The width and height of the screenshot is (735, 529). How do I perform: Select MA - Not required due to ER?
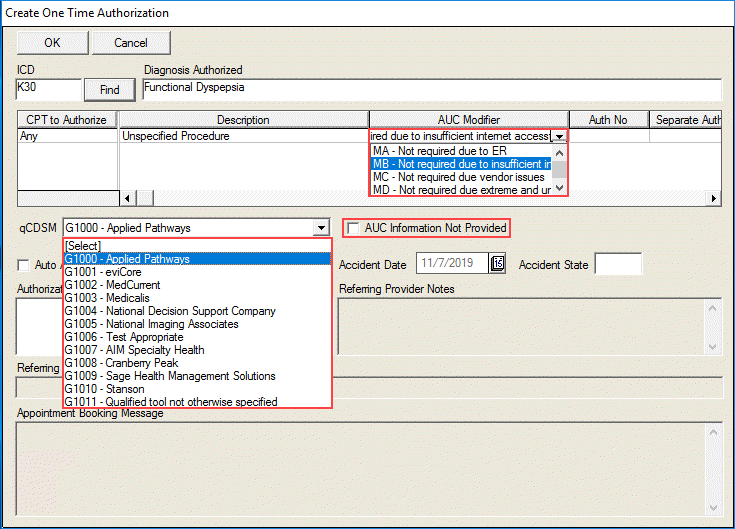click(436, 151)
